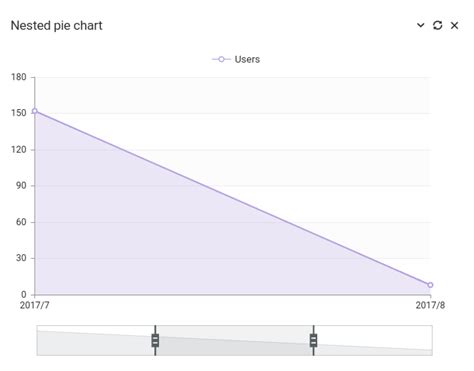This screenshot has width=474, height=371.
Task: Click the Nested pie chart title
Action: coord(56,26)
